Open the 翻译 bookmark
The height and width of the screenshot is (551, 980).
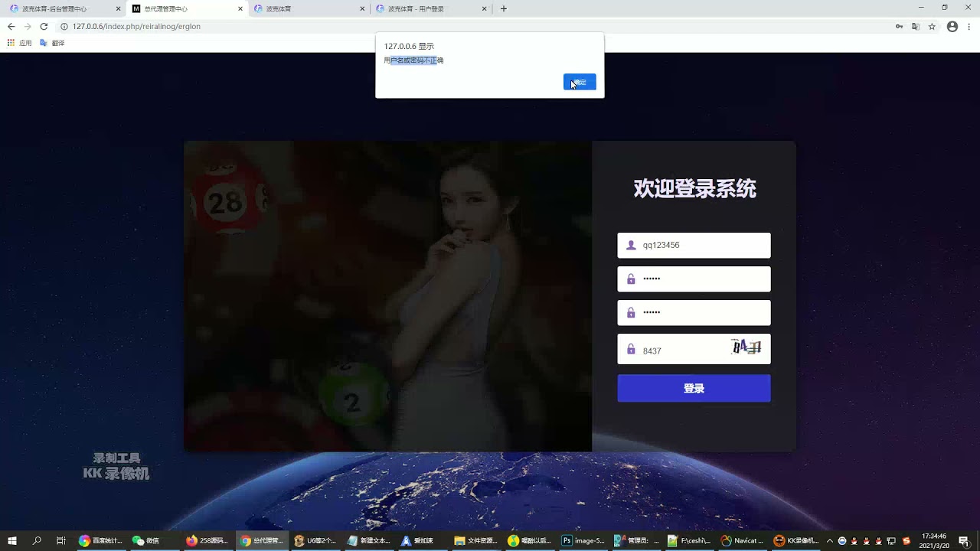(52, 43)
